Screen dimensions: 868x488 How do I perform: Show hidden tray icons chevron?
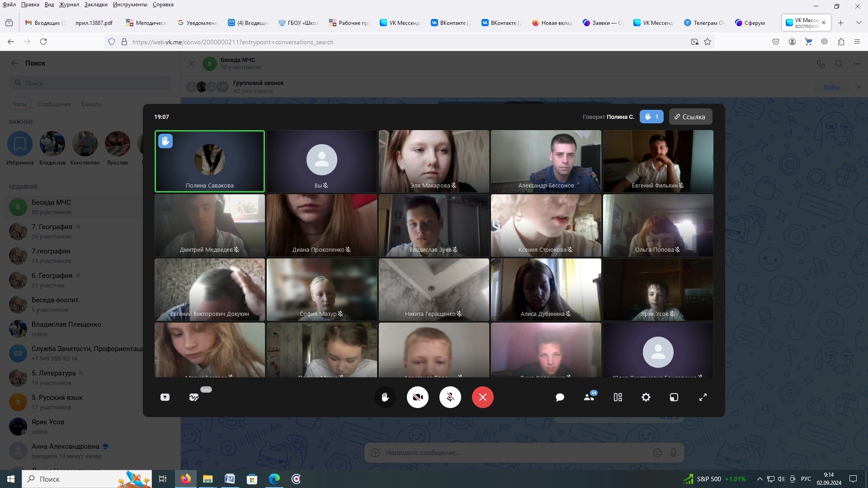[760, 479]
